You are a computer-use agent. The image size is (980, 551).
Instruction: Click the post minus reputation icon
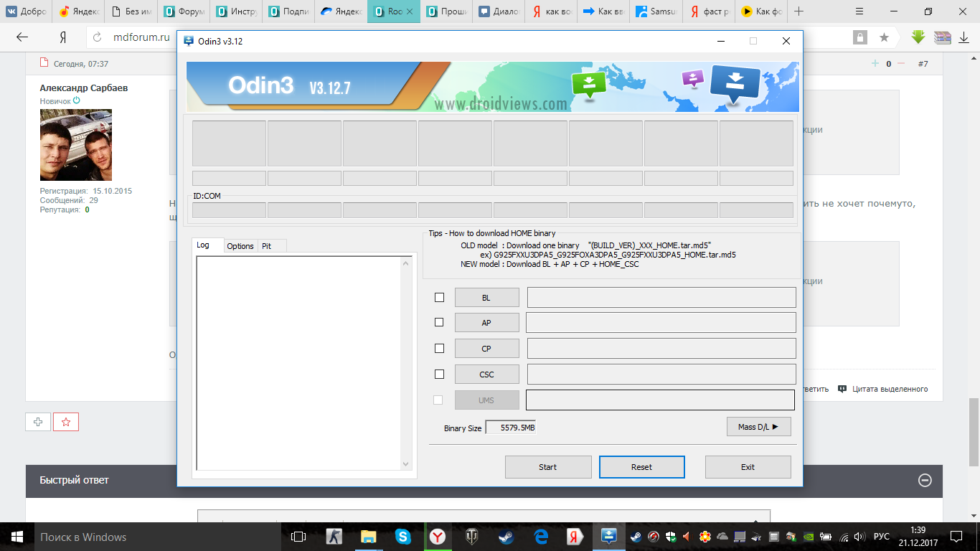[x=901, y=64]
